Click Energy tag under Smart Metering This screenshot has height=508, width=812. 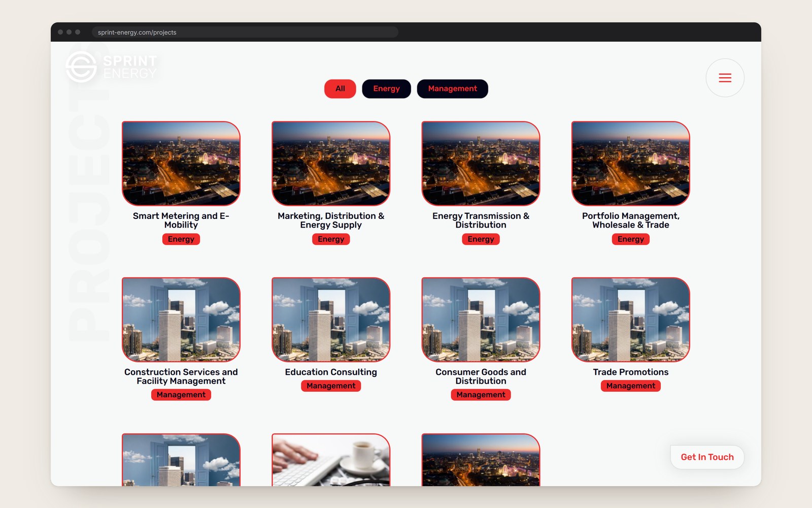(x=181, y=239)
